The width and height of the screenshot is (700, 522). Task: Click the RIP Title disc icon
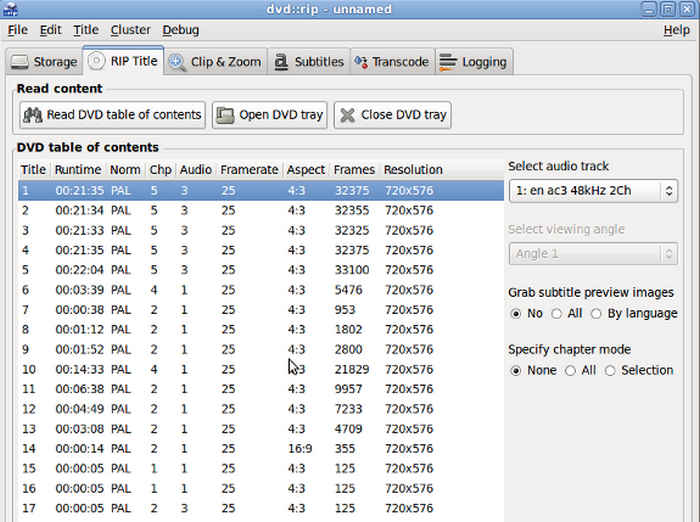click(x=96, y=61)
